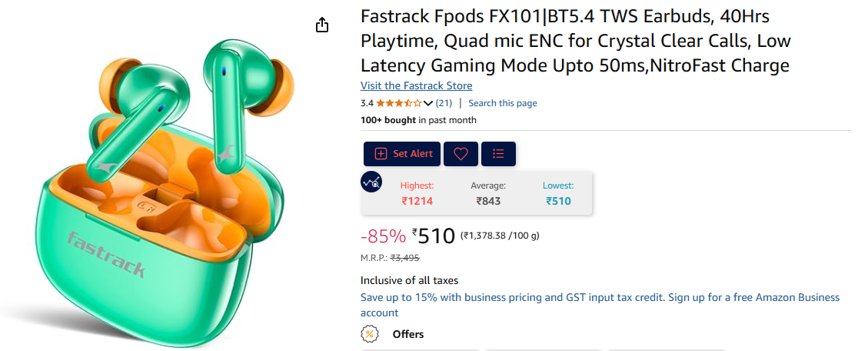Click the Offers percent badge icon
The height and width of the screenshot is (351, 868).
[x=370, y=334]
